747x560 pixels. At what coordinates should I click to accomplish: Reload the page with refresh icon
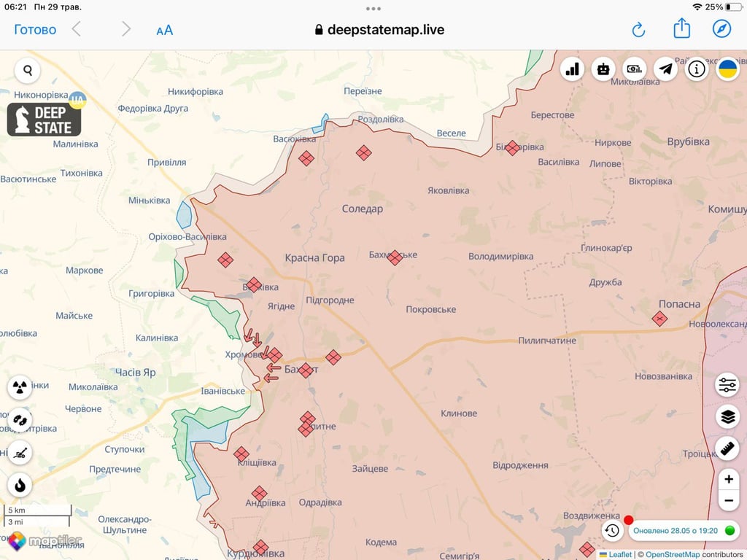point(638,29)
